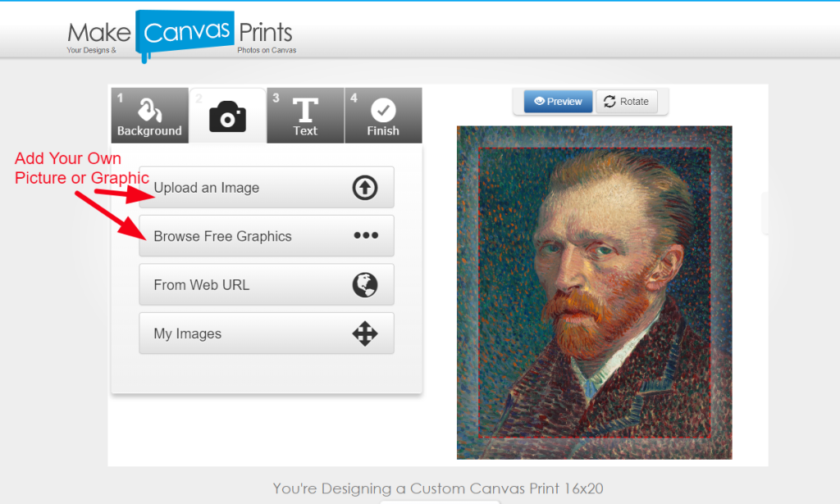
Task: Click the checkmark icon in Finish step
Action: (383, 110)
